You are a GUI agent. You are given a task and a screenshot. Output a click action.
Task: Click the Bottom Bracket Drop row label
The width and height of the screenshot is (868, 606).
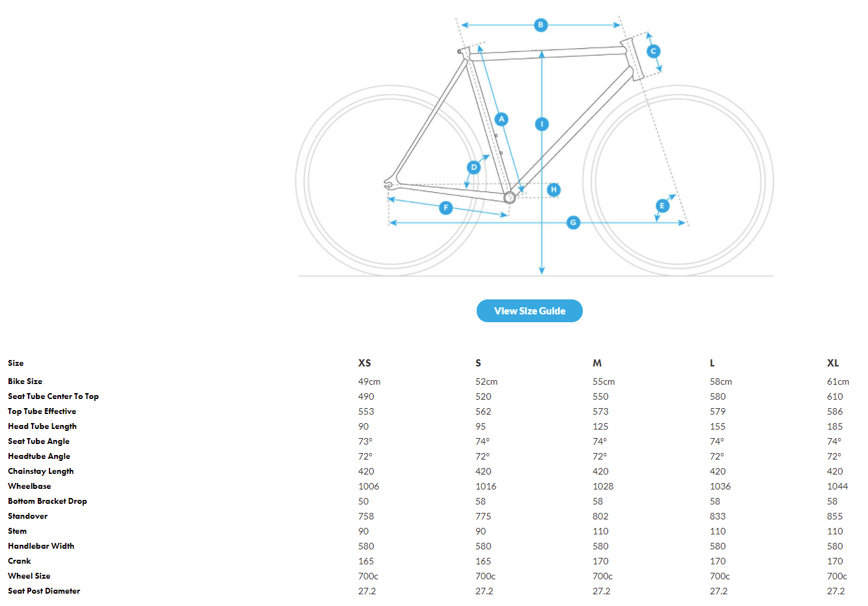[x=48, y=501]
